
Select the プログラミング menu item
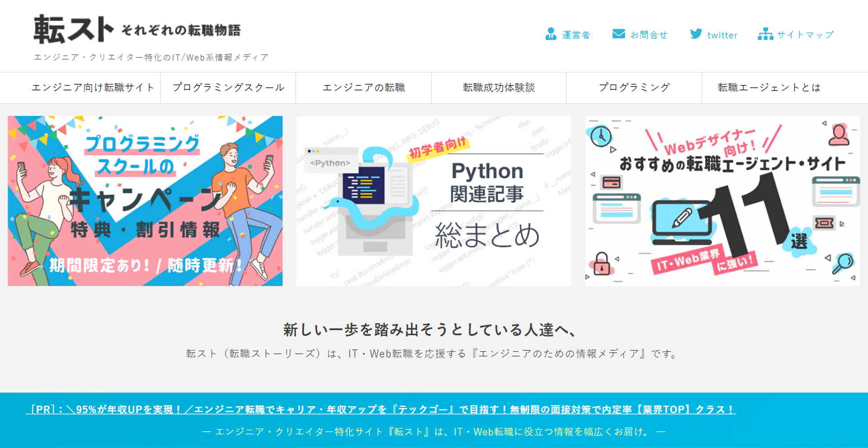pos(634,88)
